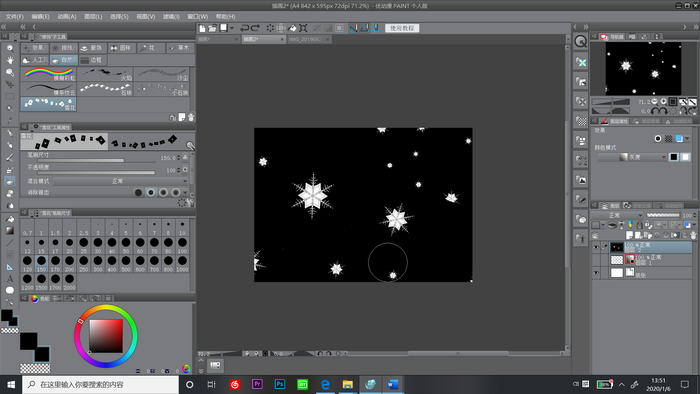Choose the rainbow 模糊彩虹 brush

pos(49,74)
